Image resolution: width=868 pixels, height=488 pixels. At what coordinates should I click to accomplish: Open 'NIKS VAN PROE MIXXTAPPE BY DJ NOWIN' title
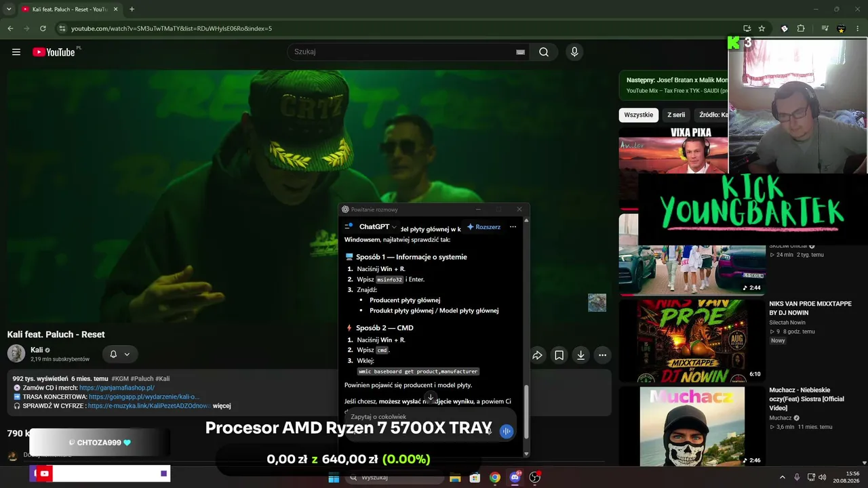click(810, 308)
